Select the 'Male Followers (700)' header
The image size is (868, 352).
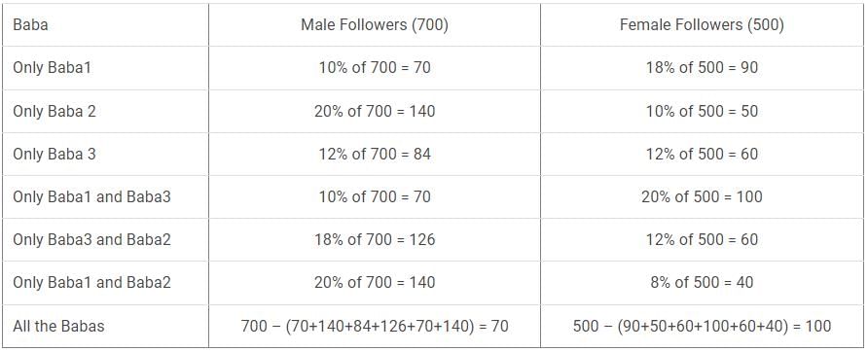(375, 25)
